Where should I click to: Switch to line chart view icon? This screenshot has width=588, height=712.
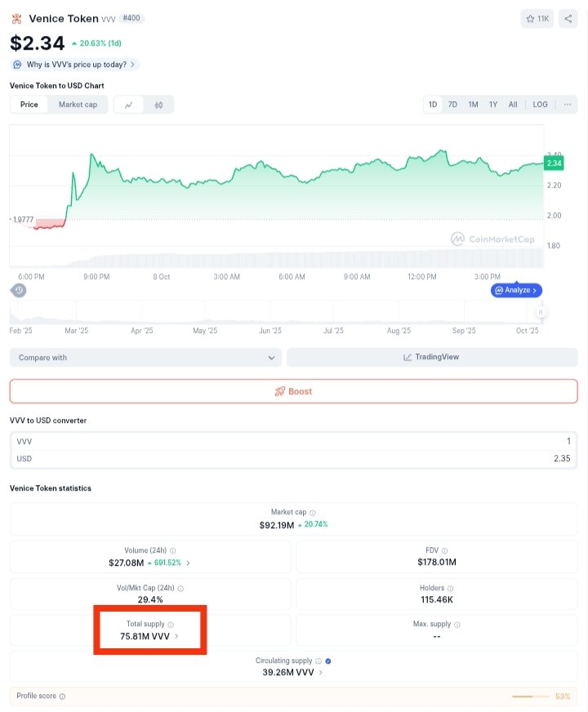pyautogui.click(x=128, y=105)
